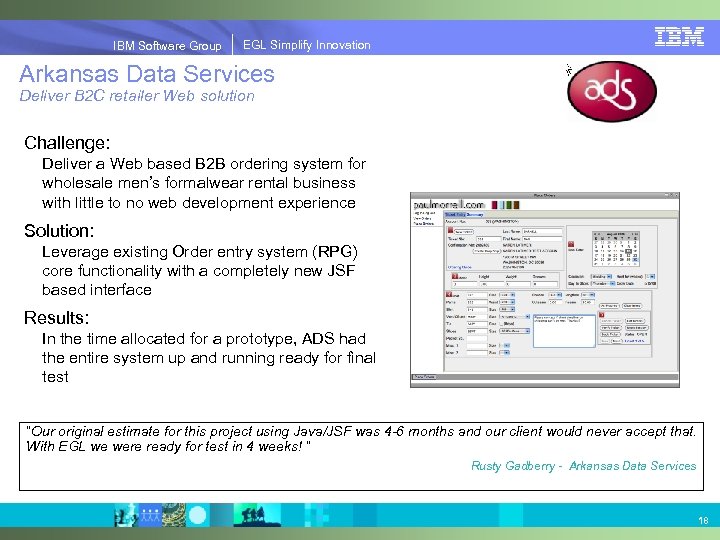This screenshot has height=540, width=720.
Task: Click "IBM Software Group" header text
Action: 167,45
